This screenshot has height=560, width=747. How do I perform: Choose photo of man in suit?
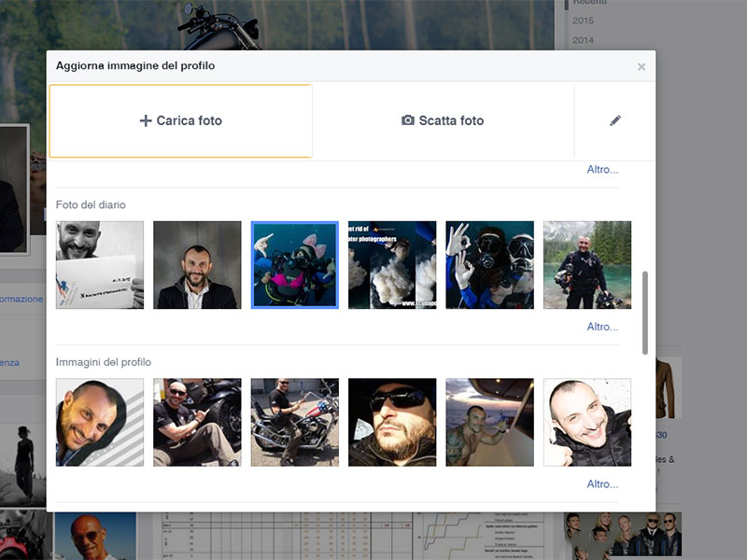coord(197,265)
